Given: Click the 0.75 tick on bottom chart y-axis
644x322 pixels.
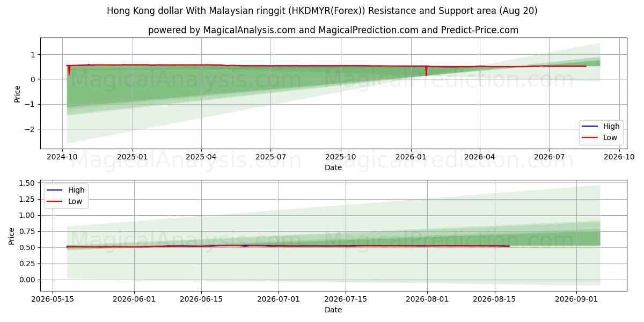Looking at the screenshot, I should point(27,231).
